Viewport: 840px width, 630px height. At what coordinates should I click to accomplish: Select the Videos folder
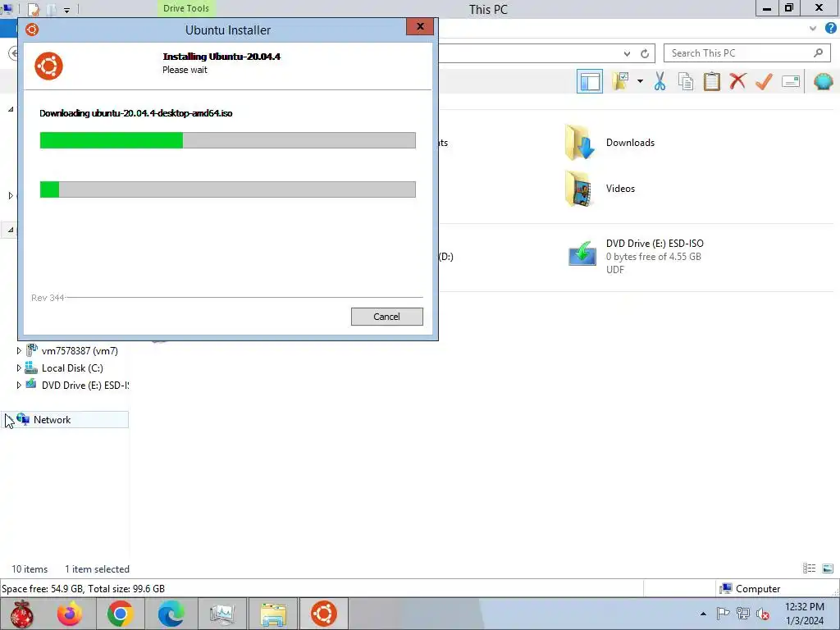coord(600,189)
